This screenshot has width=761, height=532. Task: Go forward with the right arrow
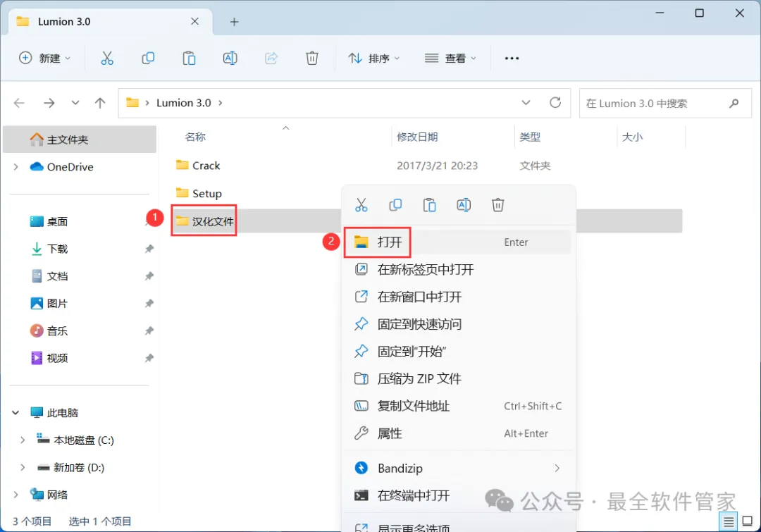[49, 103]
